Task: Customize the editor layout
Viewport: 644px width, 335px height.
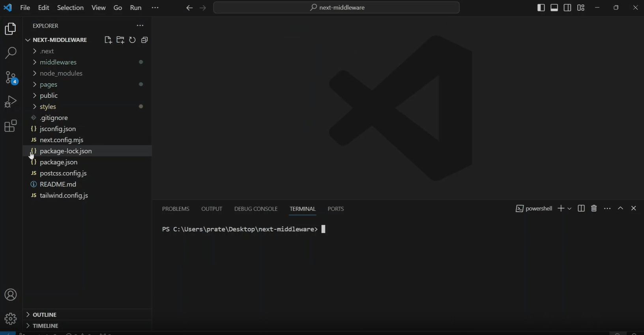Action: click(581, 8)
